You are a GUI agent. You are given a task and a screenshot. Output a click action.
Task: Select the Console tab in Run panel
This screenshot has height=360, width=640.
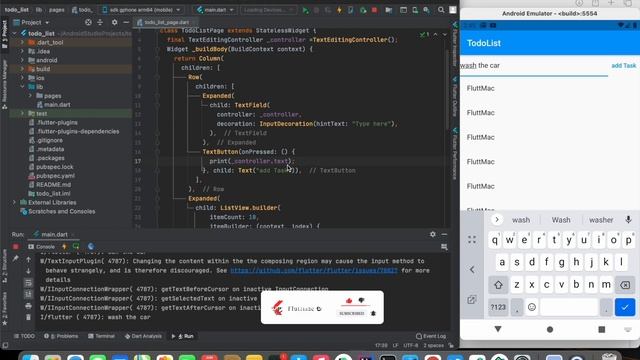tap(41, 247)
